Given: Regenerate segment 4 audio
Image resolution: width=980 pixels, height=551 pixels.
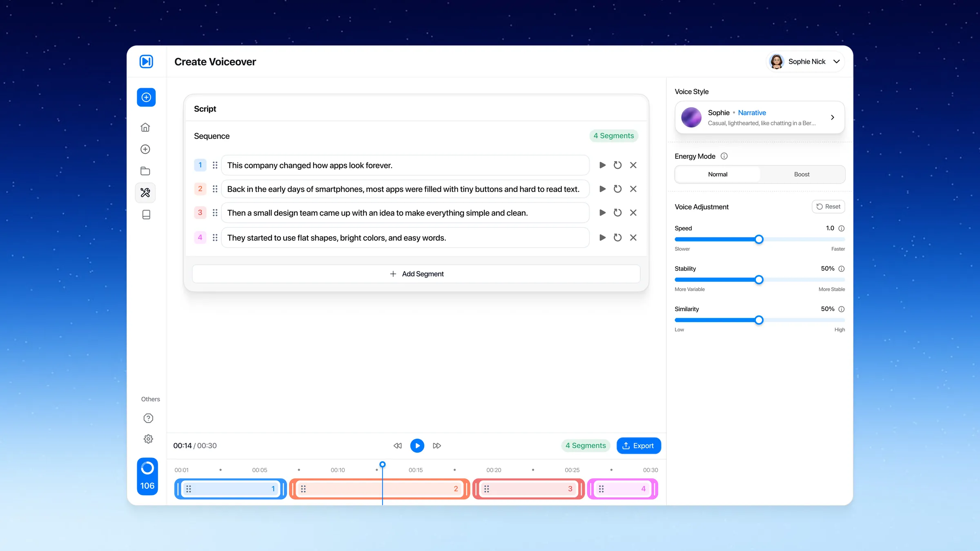Looking at the screenshot, I should pos(617,238).
